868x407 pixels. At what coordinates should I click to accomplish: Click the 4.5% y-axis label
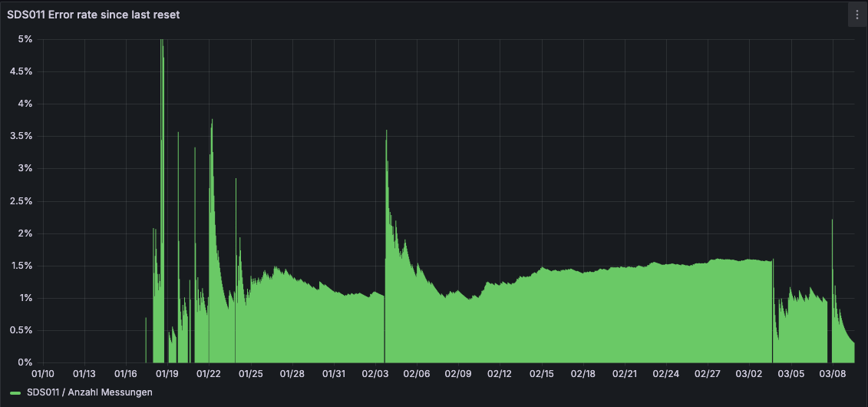click(22, 71)
